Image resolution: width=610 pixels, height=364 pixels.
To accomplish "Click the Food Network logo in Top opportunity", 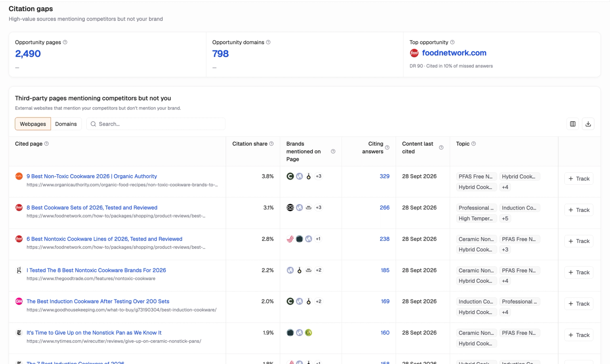I will [x=414, y=53].
